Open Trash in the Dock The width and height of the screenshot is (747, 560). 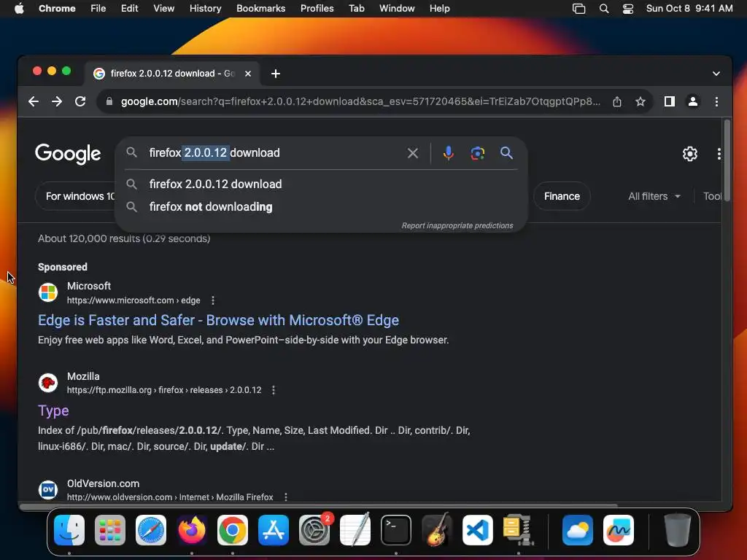click(x=677, y=530)
